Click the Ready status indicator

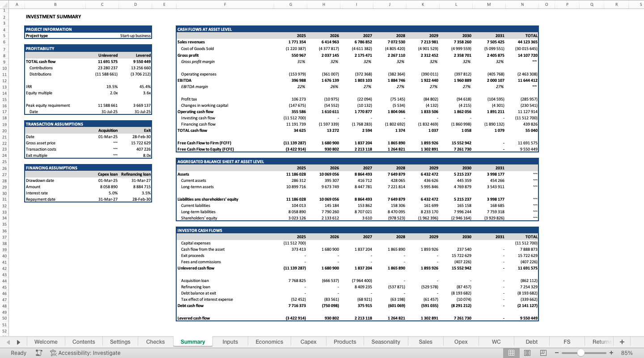coord(18,353)
